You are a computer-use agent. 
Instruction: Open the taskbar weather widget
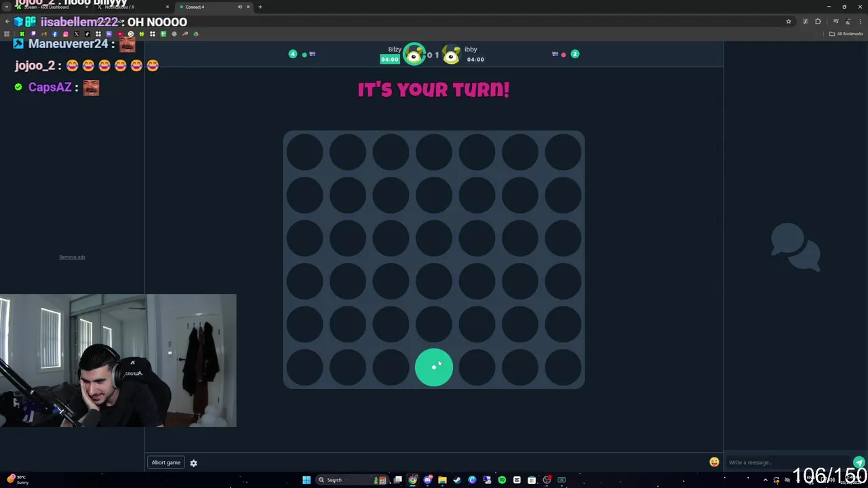(x=17, y=480)
